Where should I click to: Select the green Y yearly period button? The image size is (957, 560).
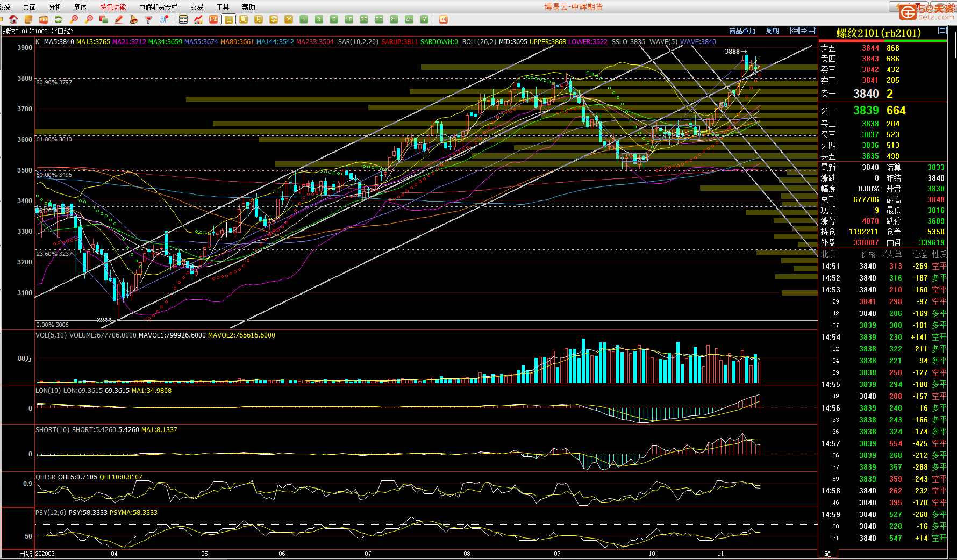(424, 19)
